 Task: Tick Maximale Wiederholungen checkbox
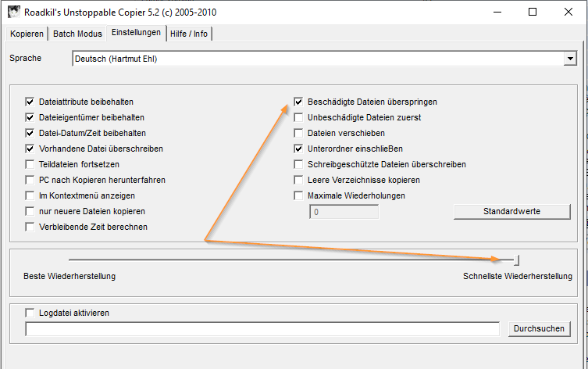tap(298, 195)
